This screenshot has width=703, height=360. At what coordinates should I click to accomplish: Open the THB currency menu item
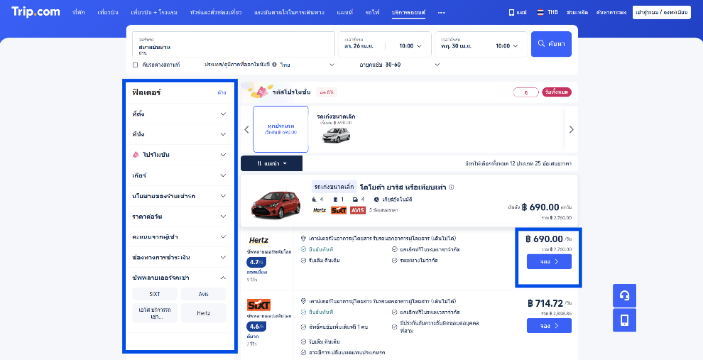[x=552, y=13]
